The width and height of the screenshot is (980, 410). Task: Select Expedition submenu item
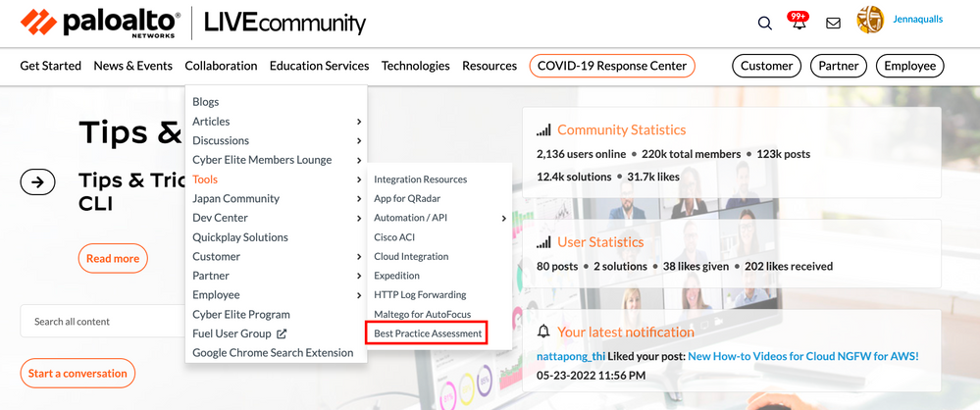click(x=397, y=276)
